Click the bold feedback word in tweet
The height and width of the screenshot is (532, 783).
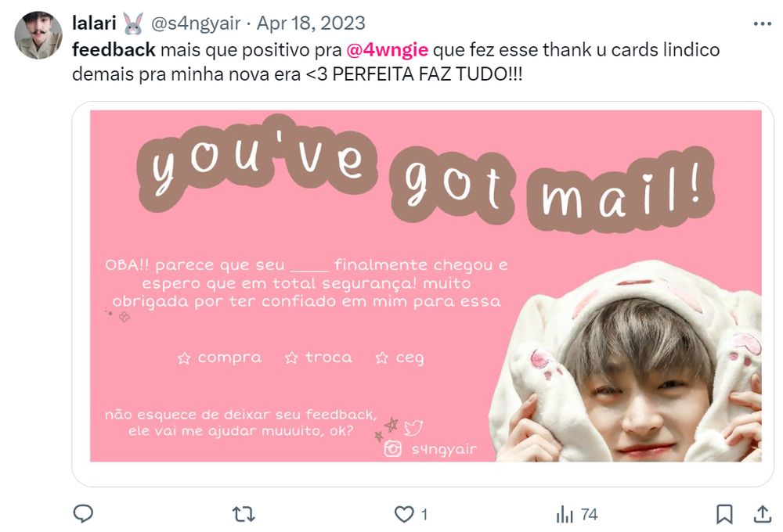[114, 50]
